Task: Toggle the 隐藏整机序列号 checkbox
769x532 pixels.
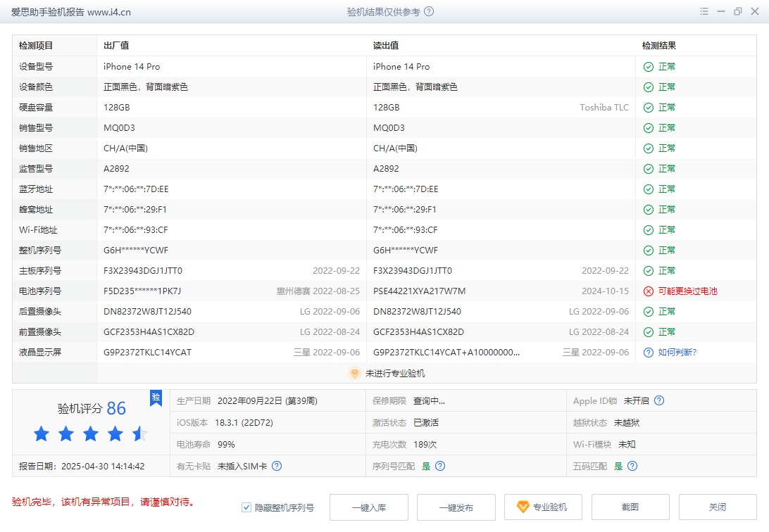Action: pos(246,507)
